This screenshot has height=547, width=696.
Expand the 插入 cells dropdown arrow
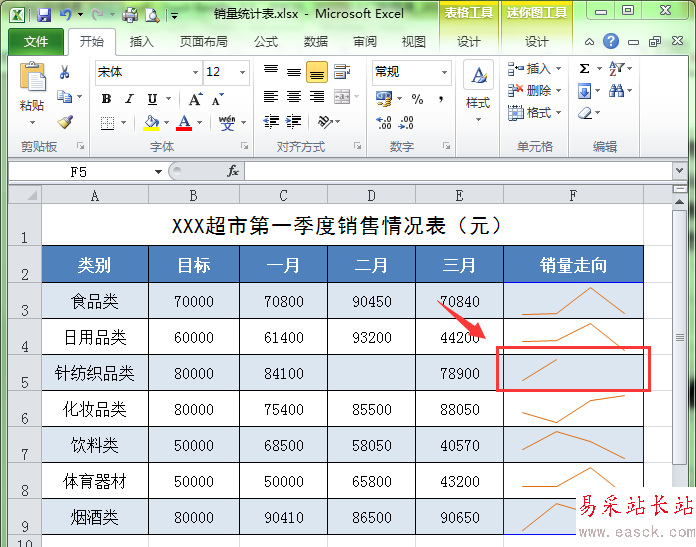click(558, 68)
